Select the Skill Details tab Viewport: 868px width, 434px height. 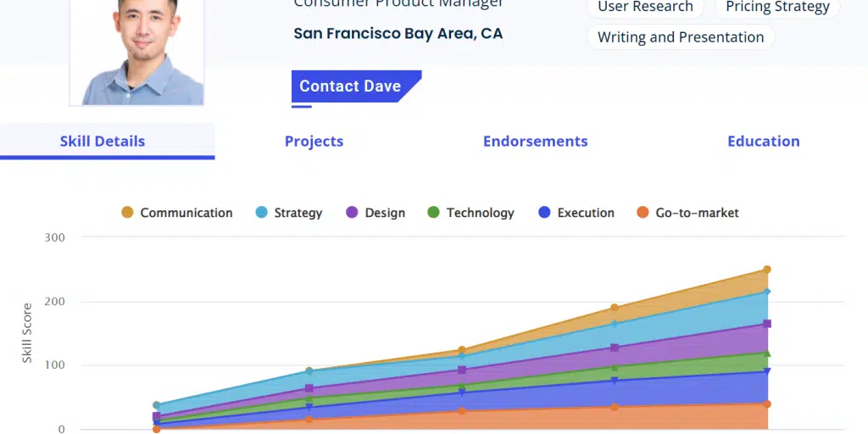pos(103,142)
